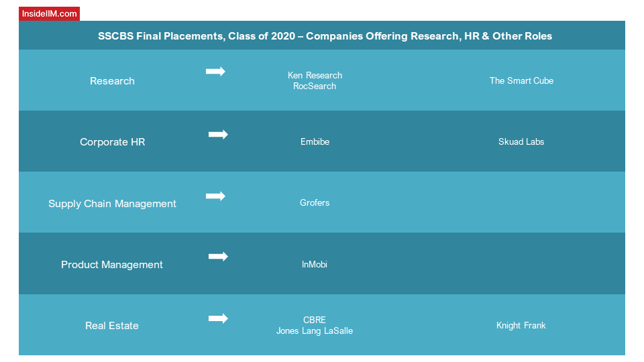Image resolution: width=644 pixels, height=362 pixels.
Task: Click the arrow next to Real Estate
Action: [x=218, y=318]
